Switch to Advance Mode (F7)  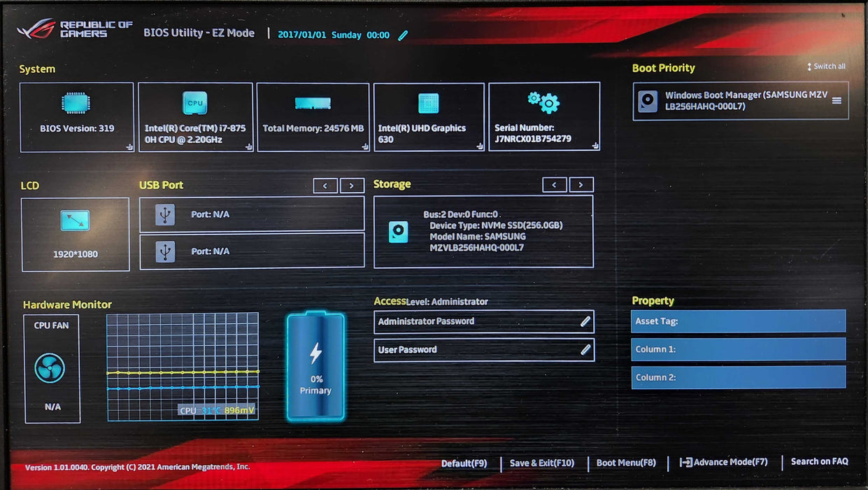tap(723, 462)
